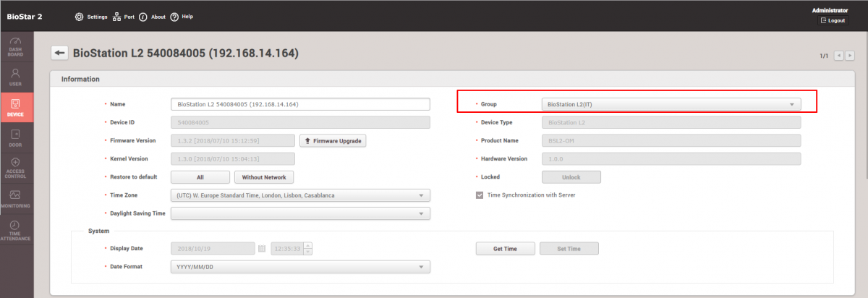
Task: Select the Door sidebar icon
Action: click(x=15, y=137)
